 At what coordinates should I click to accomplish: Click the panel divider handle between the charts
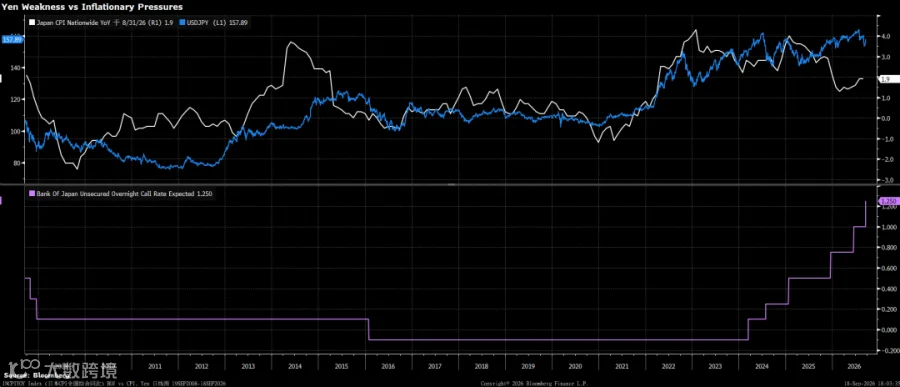coord(451,185)
